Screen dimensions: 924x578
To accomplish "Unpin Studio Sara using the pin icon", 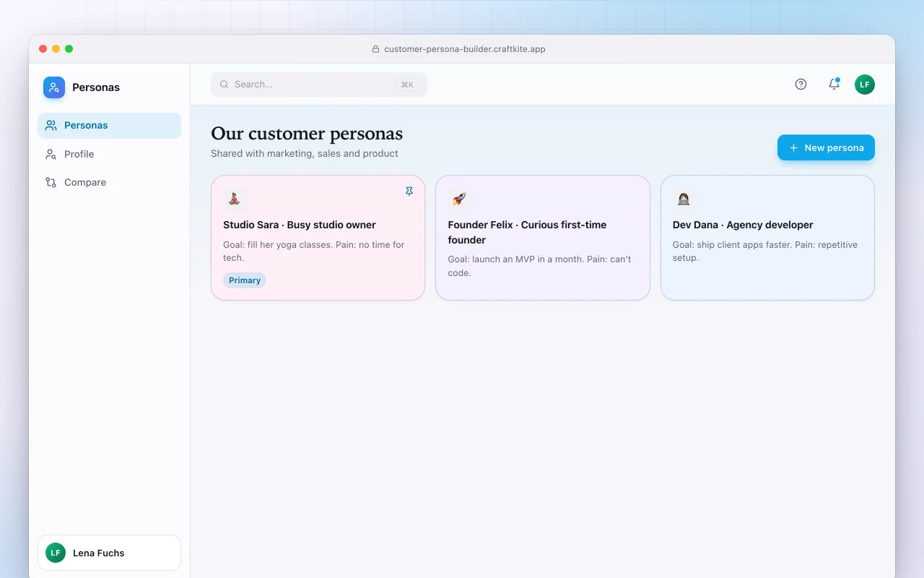I will [409, 191].
